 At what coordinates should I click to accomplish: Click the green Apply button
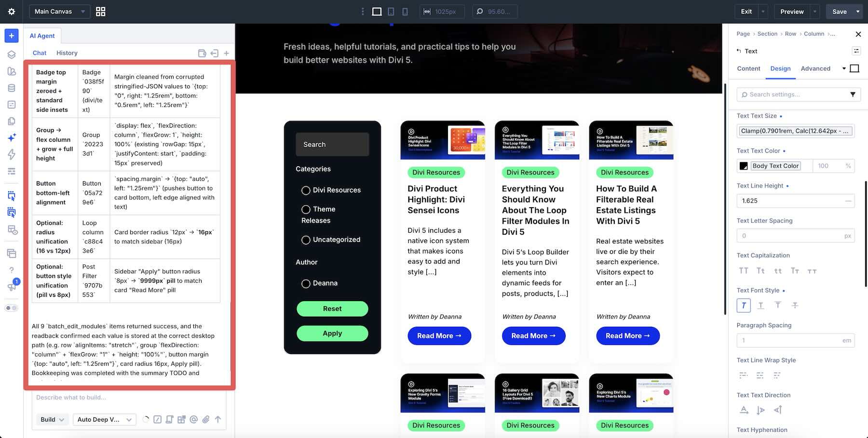click(x=332, y=333)
